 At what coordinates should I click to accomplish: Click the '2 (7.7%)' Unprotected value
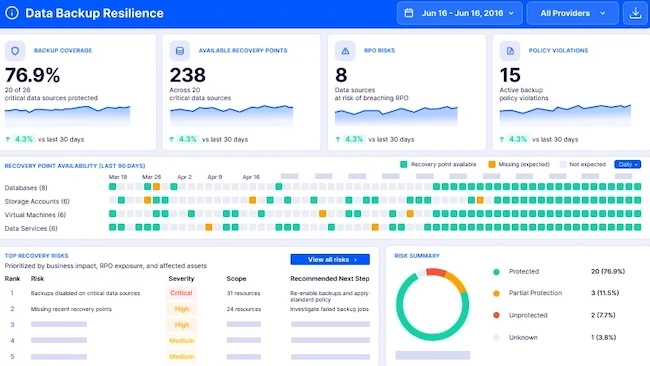coord(603,315)
